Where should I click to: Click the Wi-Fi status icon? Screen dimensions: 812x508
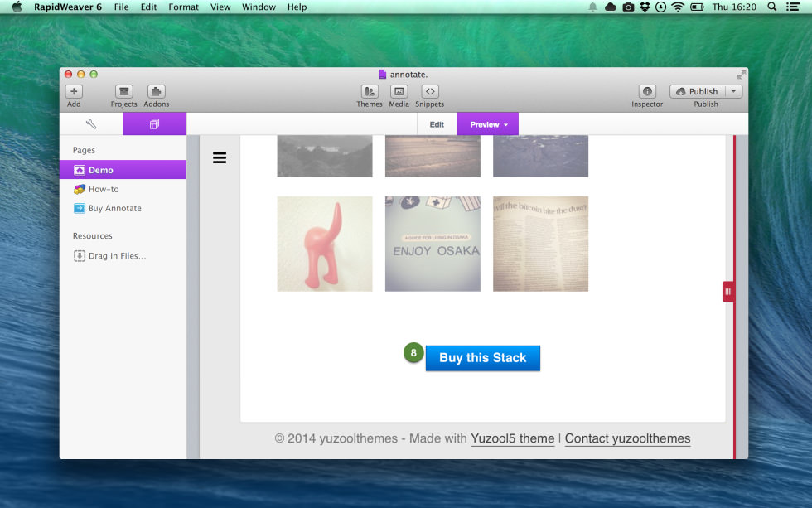[678, 7]
